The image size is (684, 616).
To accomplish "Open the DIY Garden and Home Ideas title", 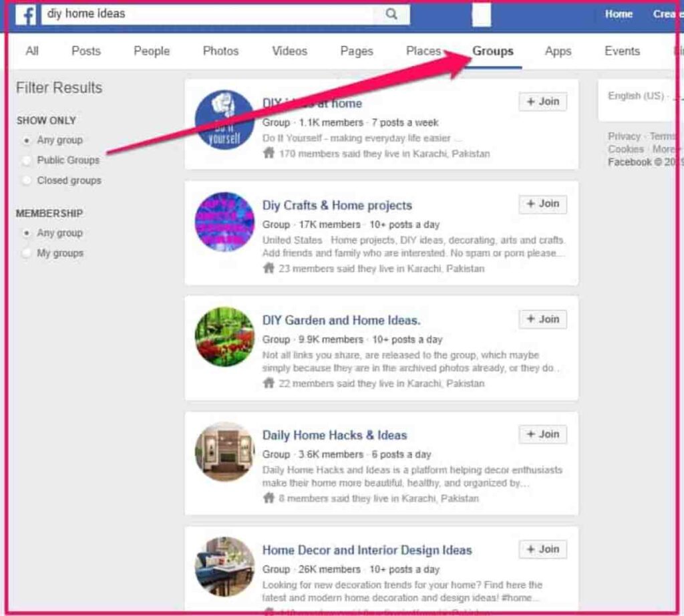I will 341,320.
